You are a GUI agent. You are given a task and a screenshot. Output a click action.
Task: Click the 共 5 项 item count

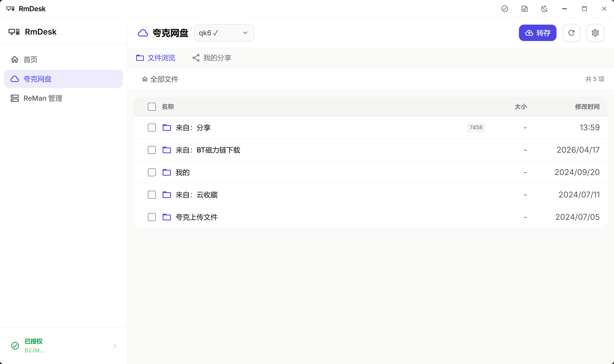595,79
